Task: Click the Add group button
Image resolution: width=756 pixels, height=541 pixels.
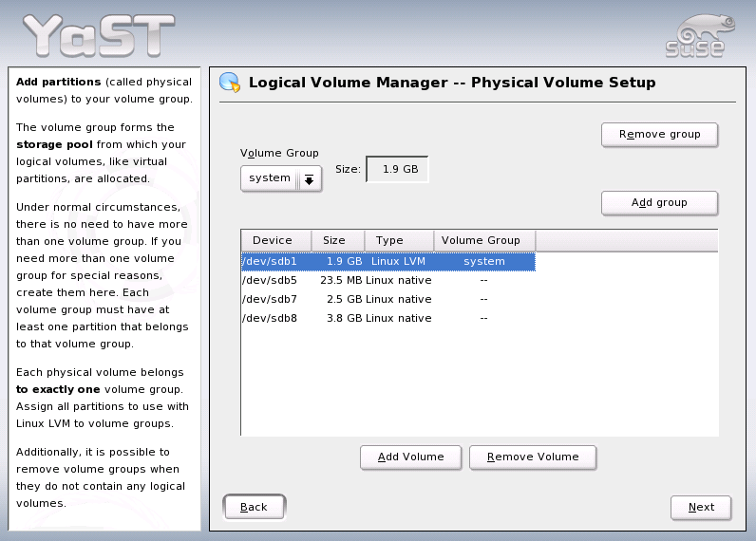Action: 659,203
